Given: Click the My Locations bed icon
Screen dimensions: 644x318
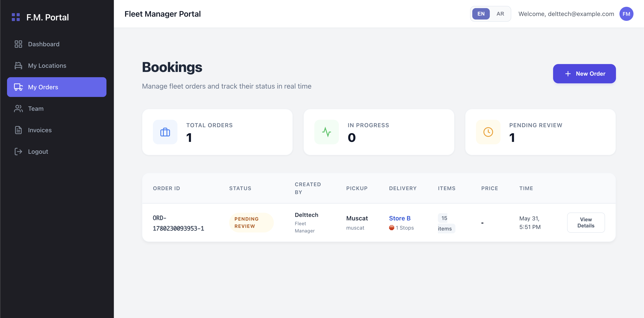Looking at the screenshot, I should 18,66.
